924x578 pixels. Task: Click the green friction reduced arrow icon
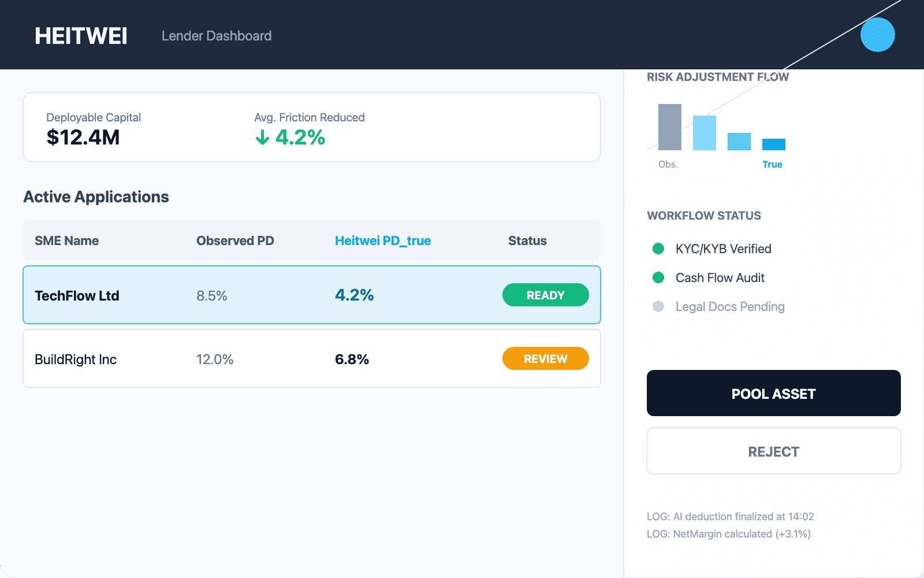pos(263,138)
